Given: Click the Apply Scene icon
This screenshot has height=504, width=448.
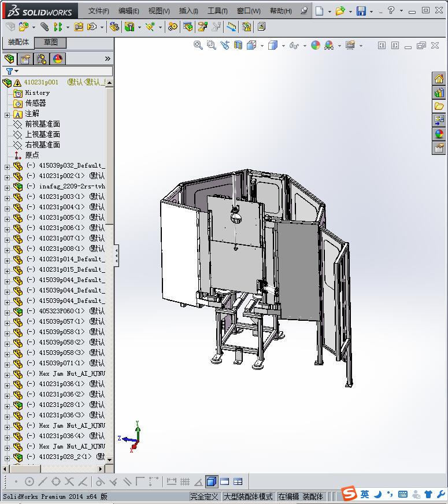Looking at the screenshot, I should [x=329, y=45].
